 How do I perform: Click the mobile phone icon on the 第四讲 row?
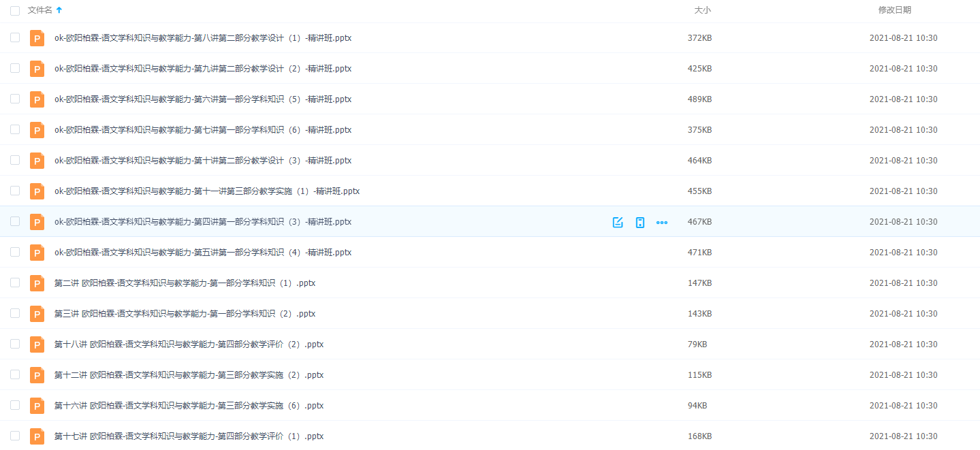[x=639, y=222]
